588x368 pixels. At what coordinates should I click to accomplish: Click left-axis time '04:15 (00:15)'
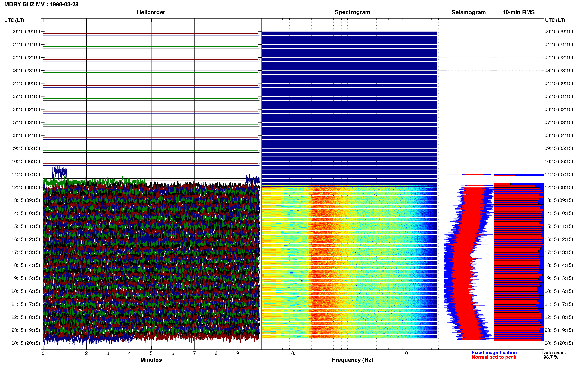pos(26,83)
